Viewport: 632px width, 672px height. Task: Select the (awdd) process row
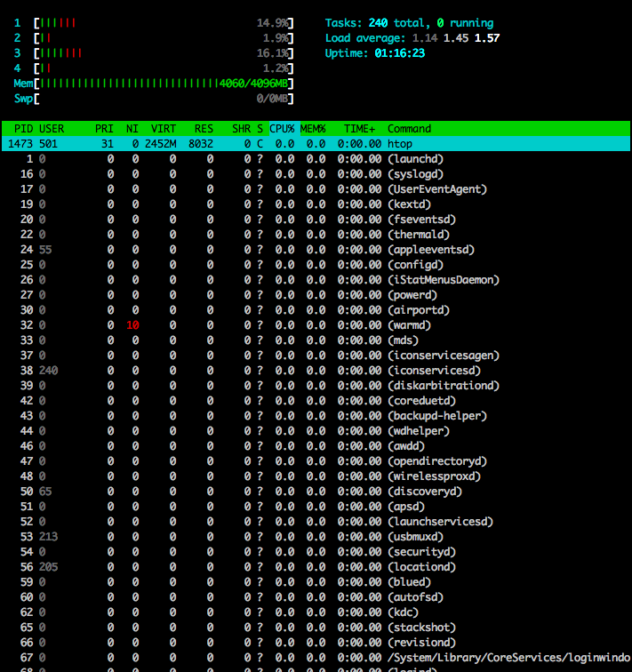pyautogui.click(x=316, y=446)
